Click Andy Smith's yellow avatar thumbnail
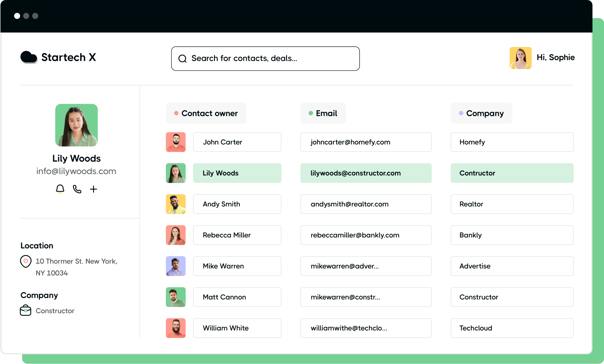This screenshot has width=604, height=364. click(176, 204)
